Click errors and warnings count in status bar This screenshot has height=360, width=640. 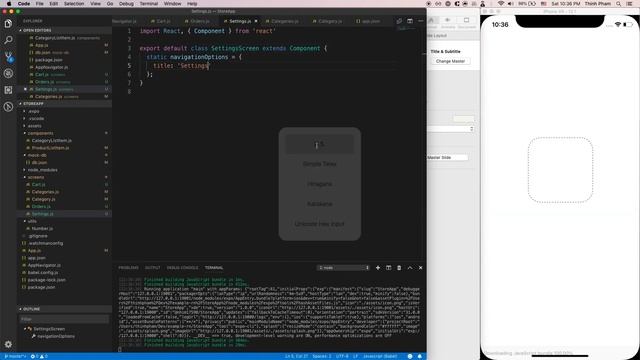pos(39,356)
